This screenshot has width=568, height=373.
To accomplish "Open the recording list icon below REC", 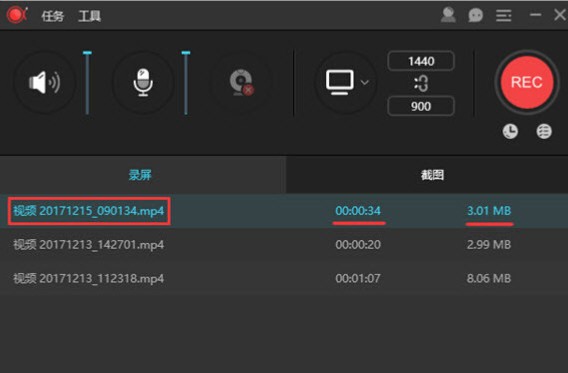I will point(544,131).
